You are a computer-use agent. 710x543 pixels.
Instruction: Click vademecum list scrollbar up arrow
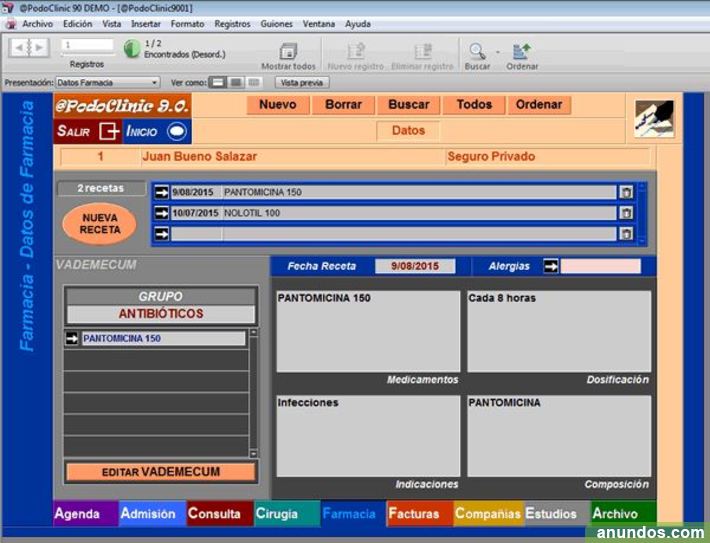click(x=254, y=333)
